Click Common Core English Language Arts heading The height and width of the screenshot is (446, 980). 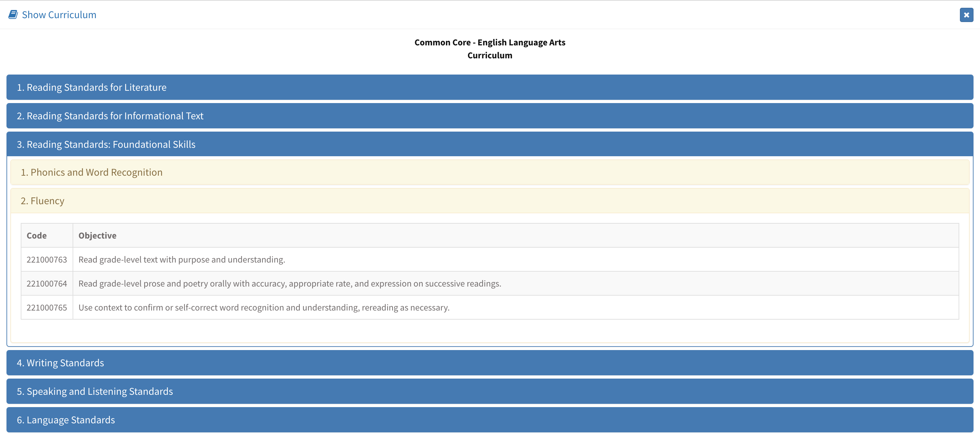[x=490, y=42]
